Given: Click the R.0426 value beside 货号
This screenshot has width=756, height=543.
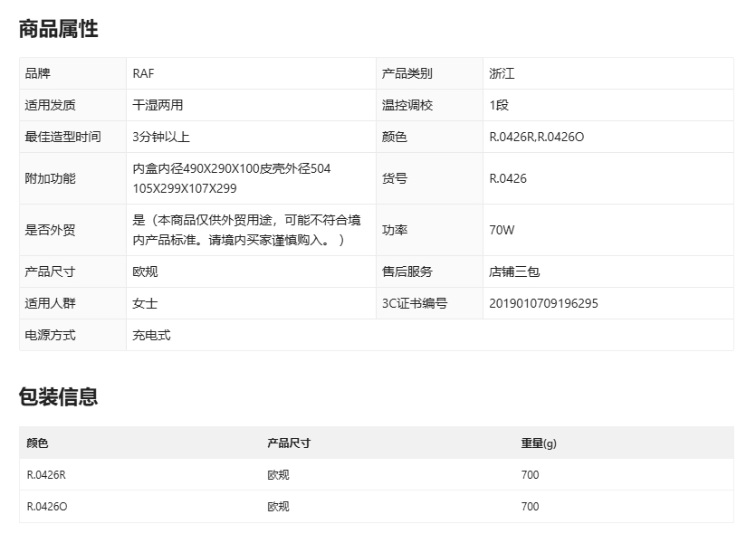Looking at the screenshot, I should click(x=508, y=178).
